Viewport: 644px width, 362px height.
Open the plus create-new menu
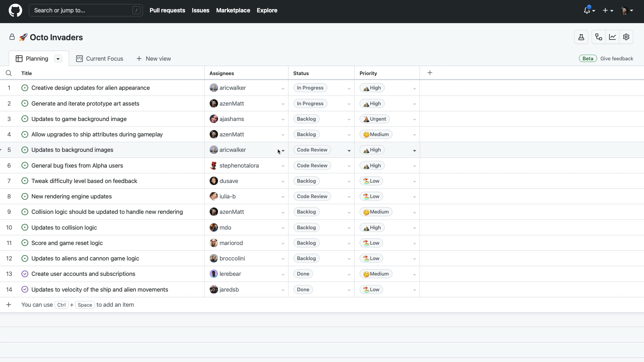coord(608,10)
